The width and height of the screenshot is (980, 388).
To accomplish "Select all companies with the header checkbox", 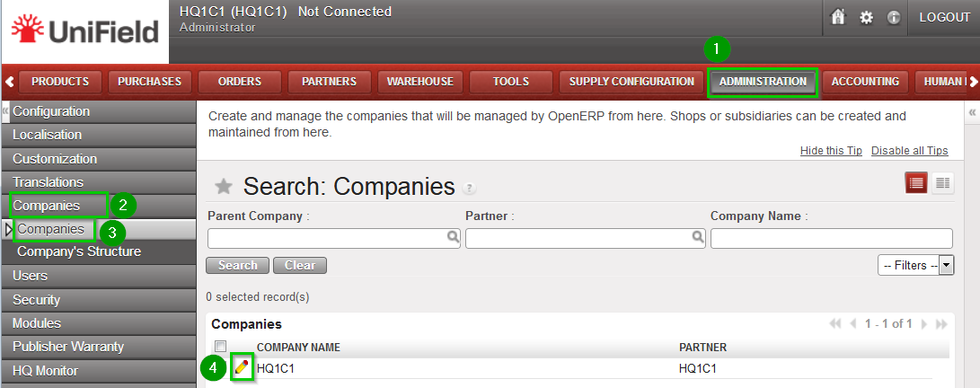I will pos(220,346).
